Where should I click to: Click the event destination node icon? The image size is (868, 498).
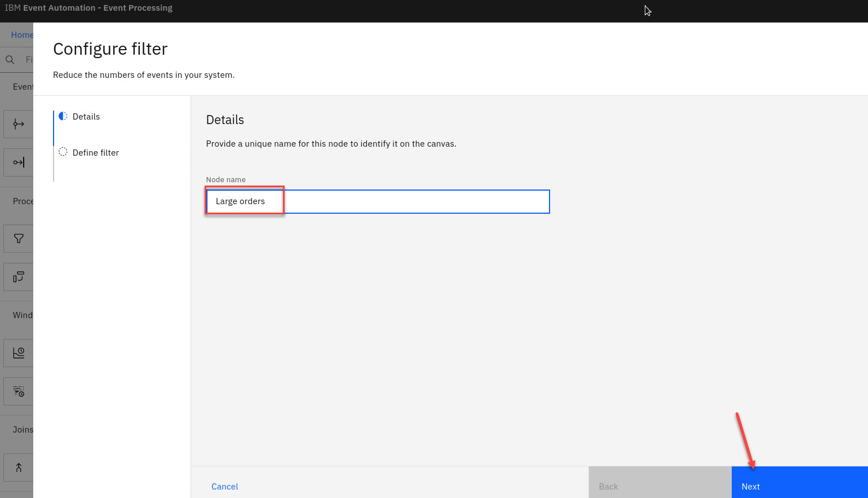[x=19, y=162]
